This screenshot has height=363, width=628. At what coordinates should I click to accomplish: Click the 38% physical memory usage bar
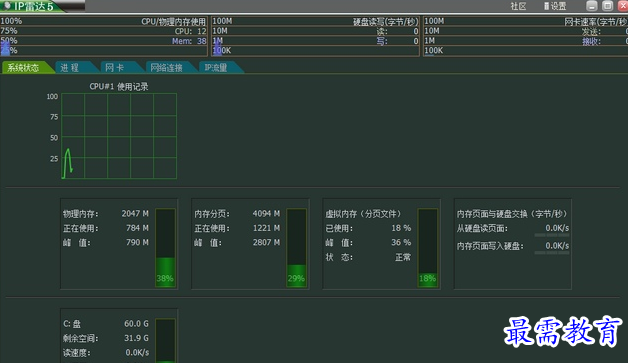pos(165,248)
